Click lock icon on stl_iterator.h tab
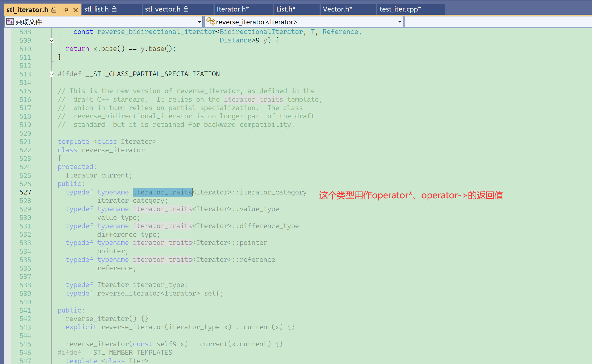592x364 pixels. (x=54, y=10)
